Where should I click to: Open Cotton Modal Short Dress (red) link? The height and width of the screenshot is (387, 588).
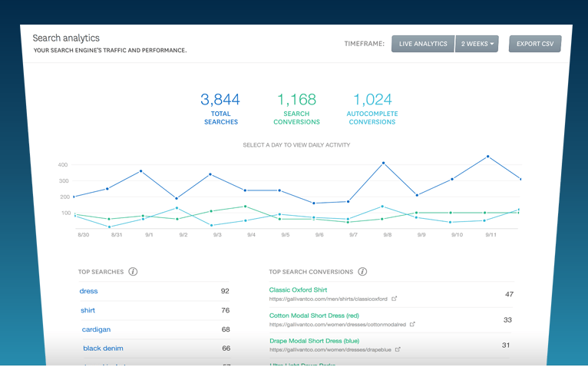pyautogui.click(x=314, y=316)
